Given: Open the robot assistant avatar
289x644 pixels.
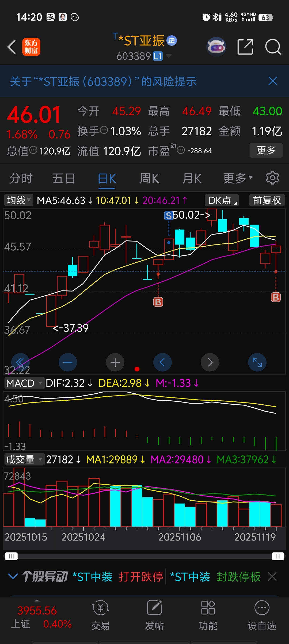Looking at the screenshot, I should click(x=216, y=47).
